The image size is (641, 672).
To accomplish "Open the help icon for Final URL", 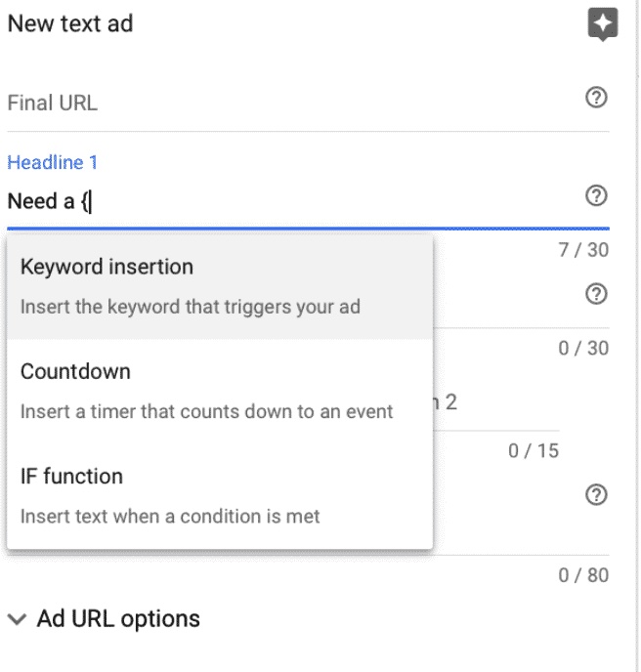I will coord(596,98).
